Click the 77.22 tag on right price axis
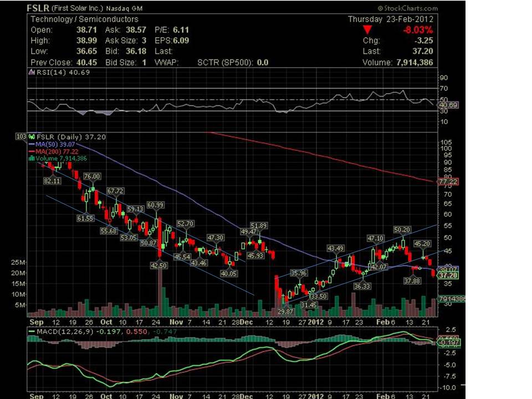532x399 pixels. point(448,182)
